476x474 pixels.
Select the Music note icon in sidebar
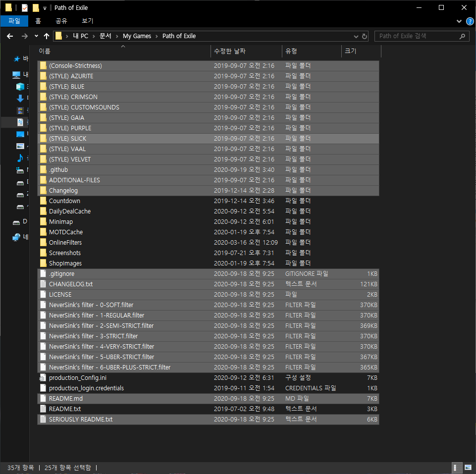pyautogui.click(x=20, y=158)
